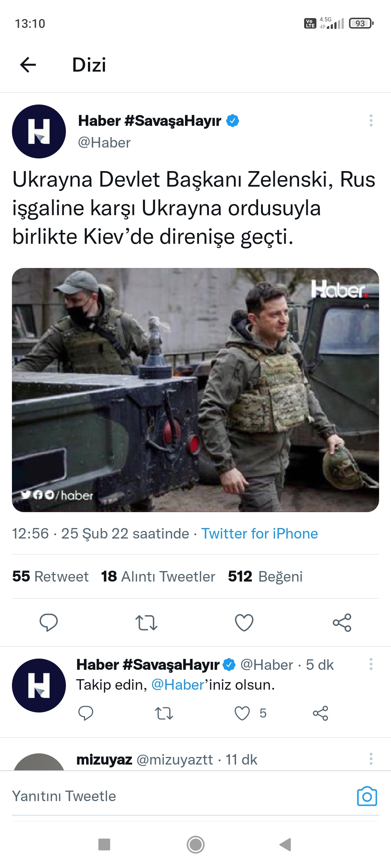This screenshot has width=391, height=868.
Task: Tap the 'Yanıtını Tweetle' reply field
Action: click(181, 796)
